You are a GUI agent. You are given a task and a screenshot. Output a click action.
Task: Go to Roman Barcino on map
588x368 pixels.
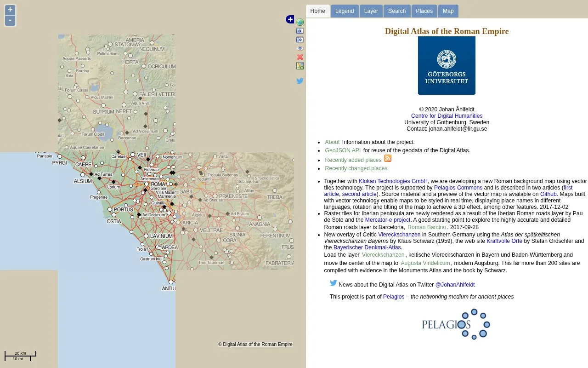pos(427,227)
